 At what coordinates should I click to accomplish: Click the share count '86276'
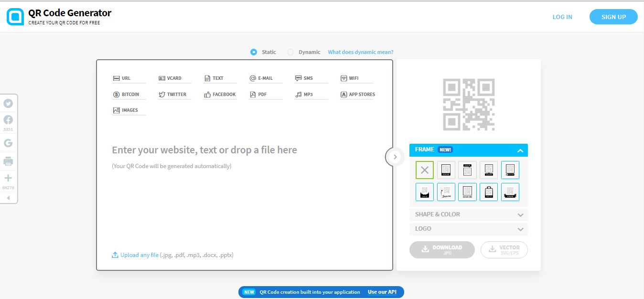click(x=8, y=188)
